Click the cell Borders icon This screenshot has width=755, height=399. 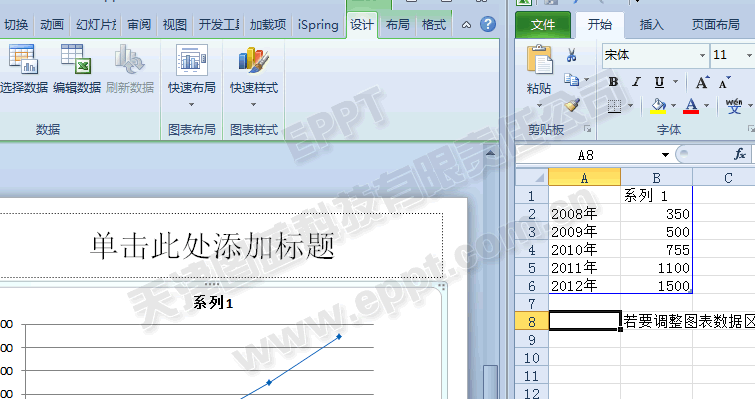(614, 106)
